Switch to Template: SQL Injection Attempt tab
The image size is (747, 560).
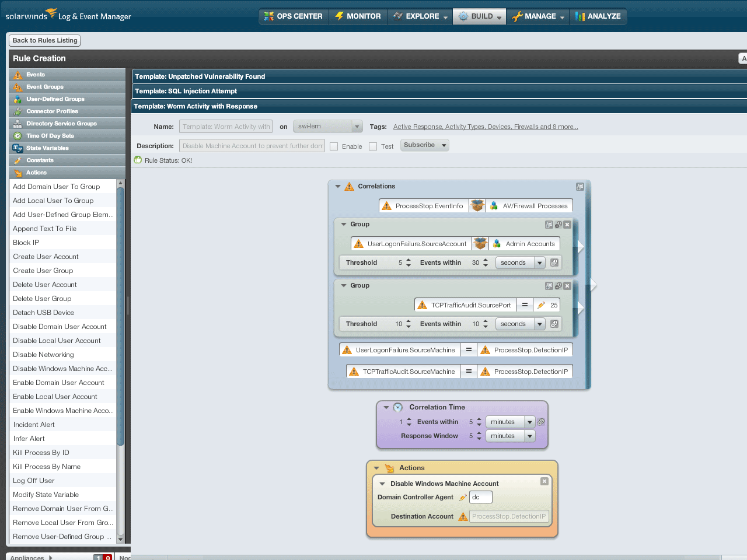pos(439,91)
